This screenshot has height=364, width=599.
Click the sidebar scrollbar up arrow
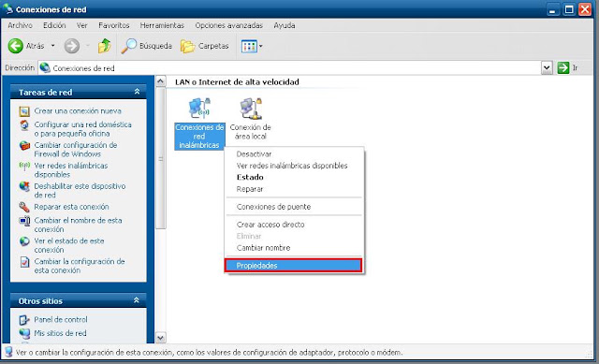pyautogui.click(x=161, y=81)
